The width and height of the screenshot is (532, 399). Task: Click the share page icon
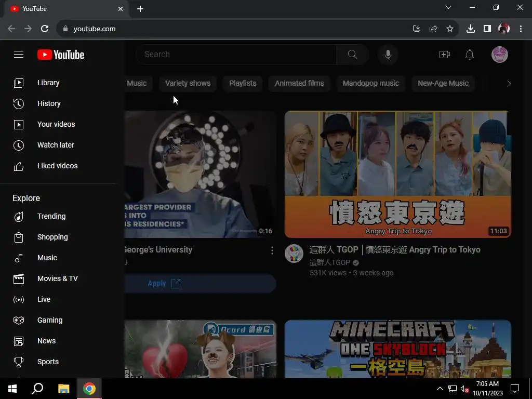click(x=433, y=29)
